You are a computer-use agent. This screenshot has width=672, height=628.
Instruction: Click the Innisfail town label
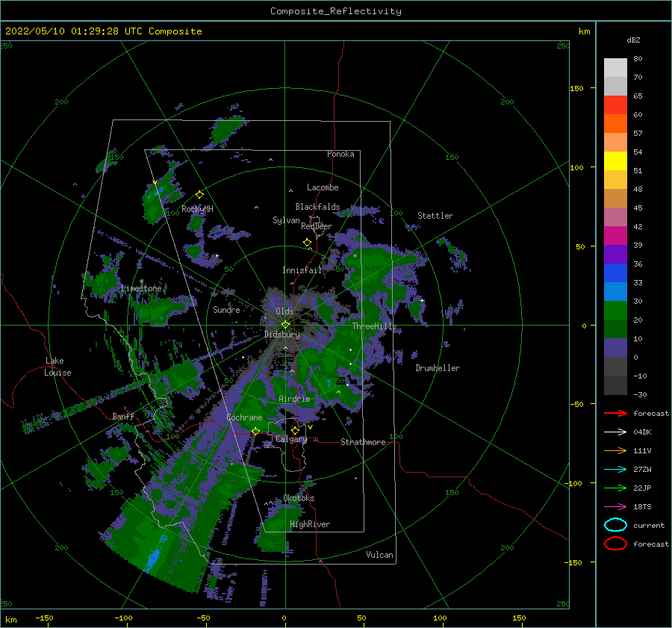[302, 270]
